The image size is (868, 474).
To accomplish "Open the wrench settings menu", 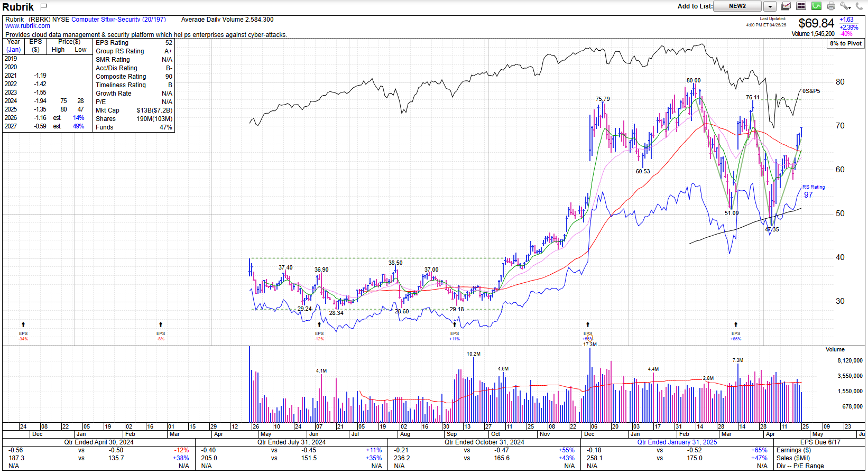I will point(845,6).
